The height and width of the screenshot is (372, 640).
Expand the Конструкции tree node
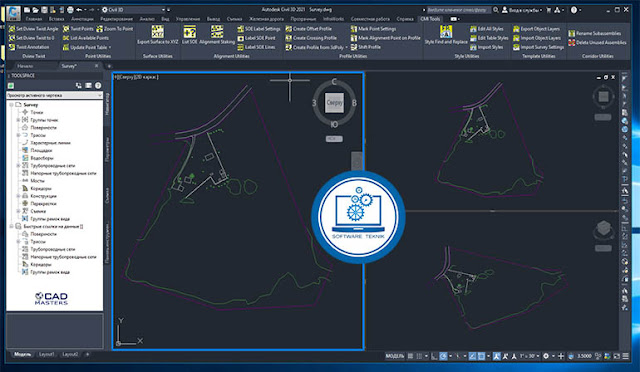18,196
